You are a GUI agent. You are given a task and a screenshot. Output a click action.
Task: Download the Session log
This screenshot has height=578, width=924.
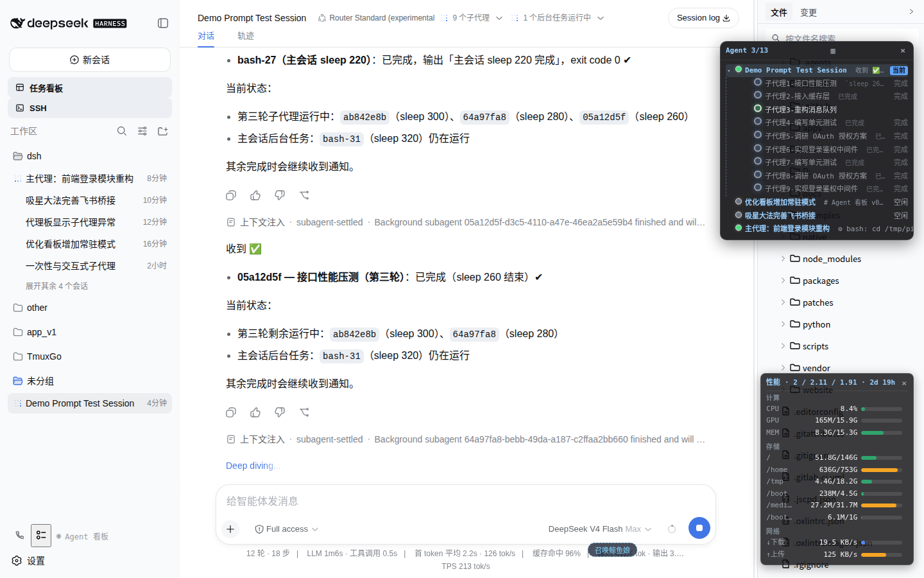pos(703,18)
